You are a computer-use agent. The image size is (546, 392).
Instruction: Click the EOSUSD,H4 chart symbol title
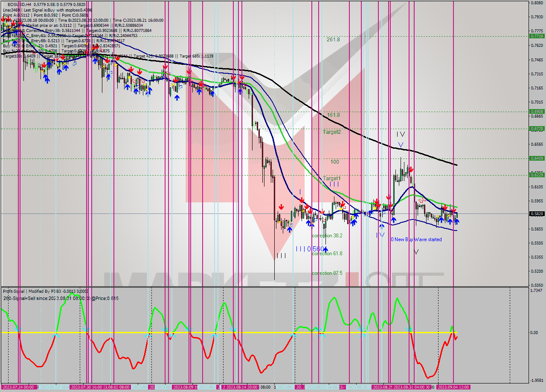pos(19,4)
